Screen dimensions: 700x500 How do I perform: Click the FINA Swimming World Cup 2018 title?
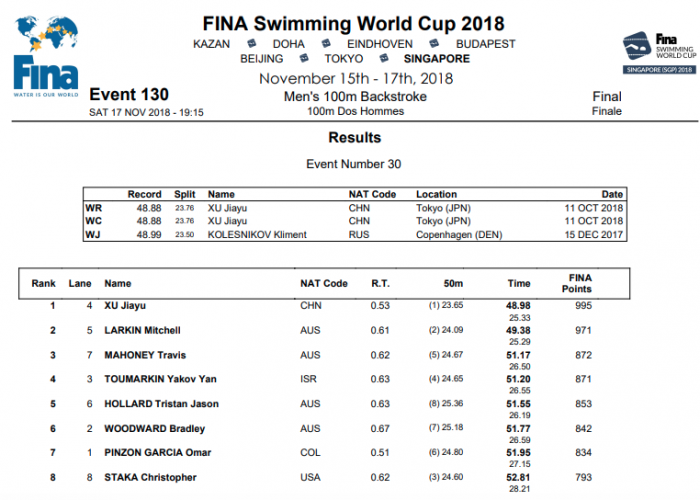click(x=353, y=23)
